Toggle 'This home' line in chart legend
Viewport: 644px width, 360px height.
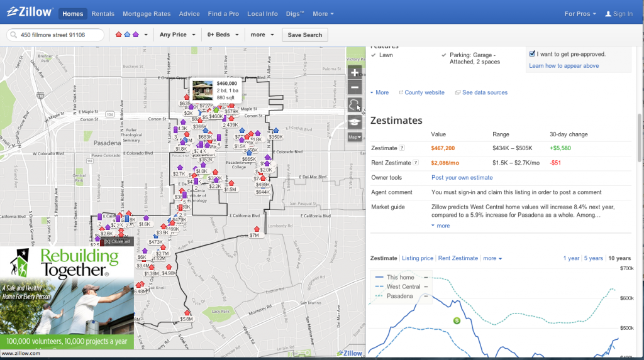(x=401, y=278)
